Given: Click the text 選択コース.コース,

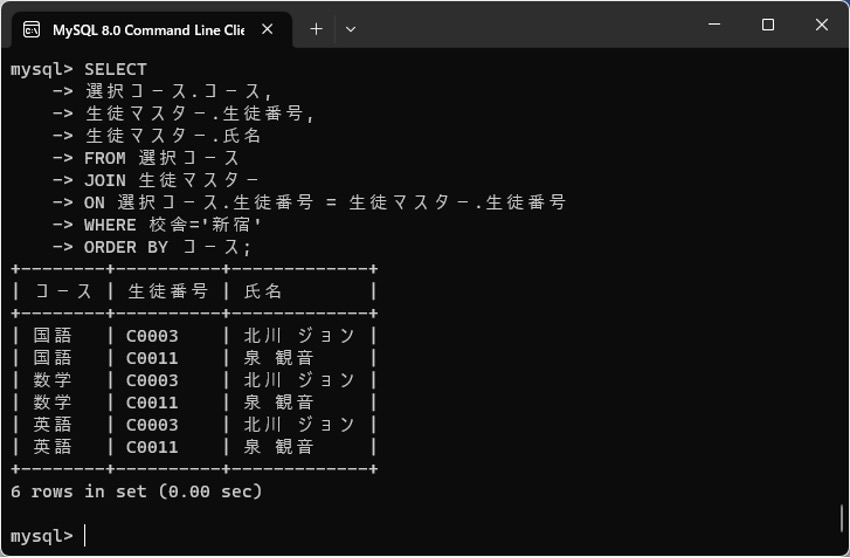Looking at the screenshot, I should pos(178,92).
